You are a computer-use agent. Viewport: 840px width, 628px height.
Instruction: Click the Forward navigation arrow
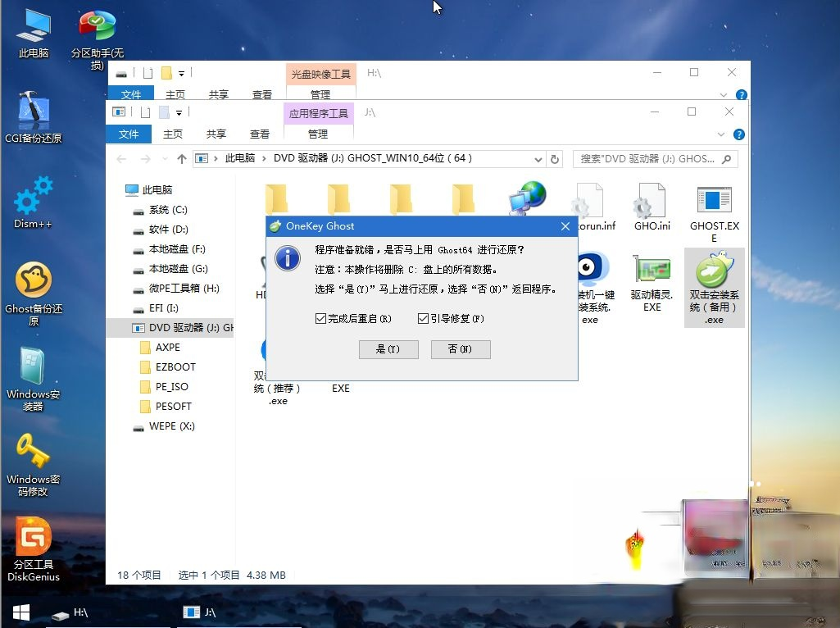[x=145, y=159]
